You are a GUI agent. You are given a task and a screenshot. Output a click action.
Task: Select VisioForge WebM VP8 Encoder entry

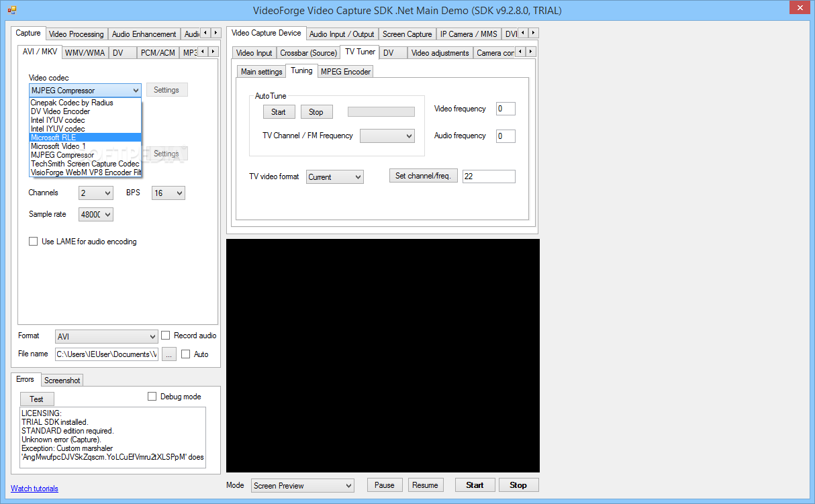85,172
